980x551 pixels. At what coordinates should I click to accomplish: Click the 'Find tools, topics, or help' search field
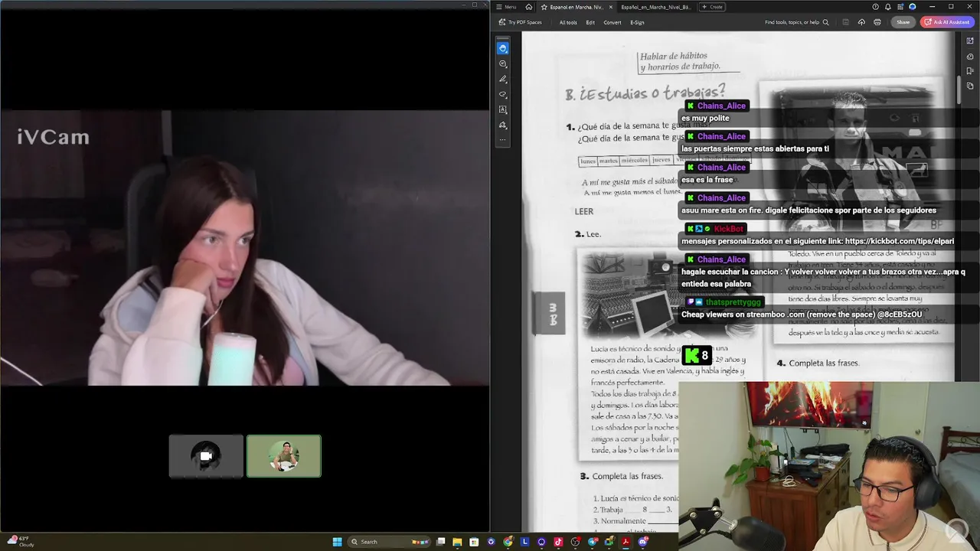click(x=796, y=22)
